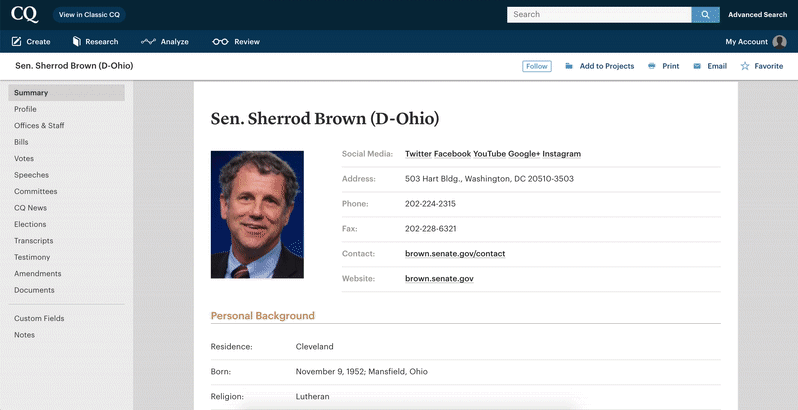Screen dimensions: 798x410
Task: Click the Print printer icon
Action: pyautogui.click(x=651, y=66)
